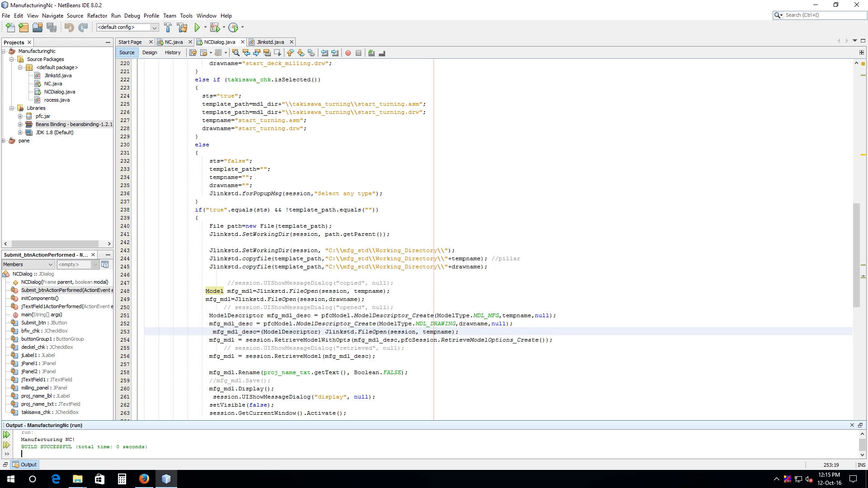Click Next Bookmark icon

pyautogui.click(x=301, y=53)
